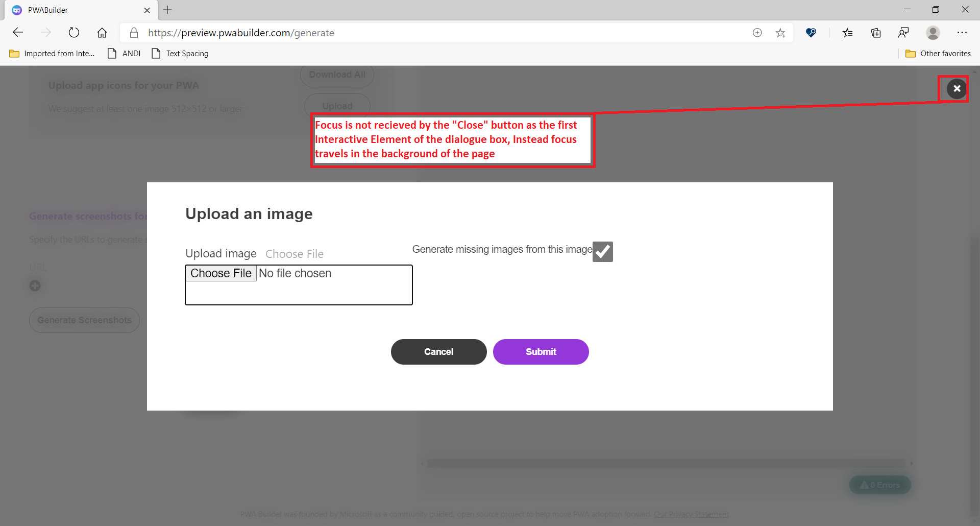The width and height of the screenshot is (980, 526).
Task: Open the Browser Essentials heart icon
Action: pos(811,32)
